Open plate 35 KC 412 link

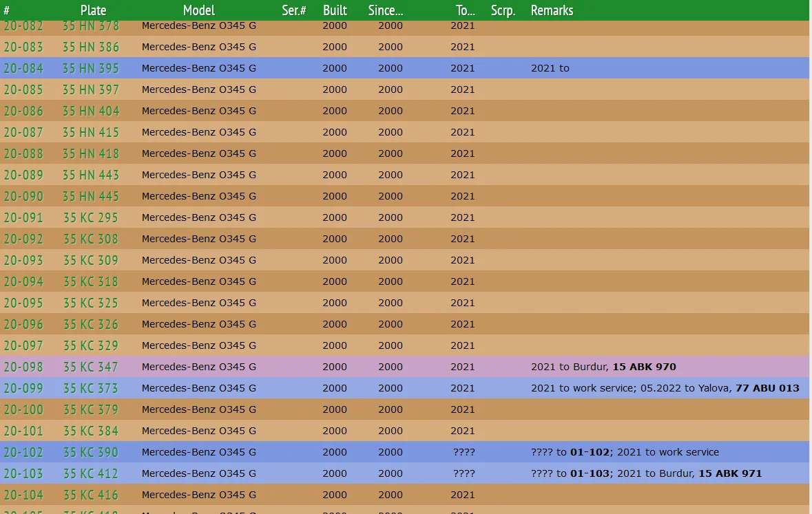click(x=91, y=473)
